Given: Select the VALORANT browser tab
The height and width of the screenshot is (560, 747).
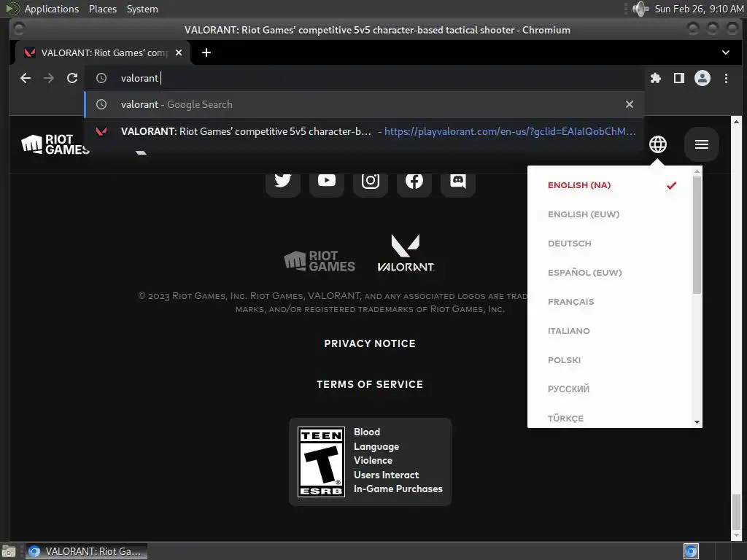Looking at the screenshot, I should (103, 52).
